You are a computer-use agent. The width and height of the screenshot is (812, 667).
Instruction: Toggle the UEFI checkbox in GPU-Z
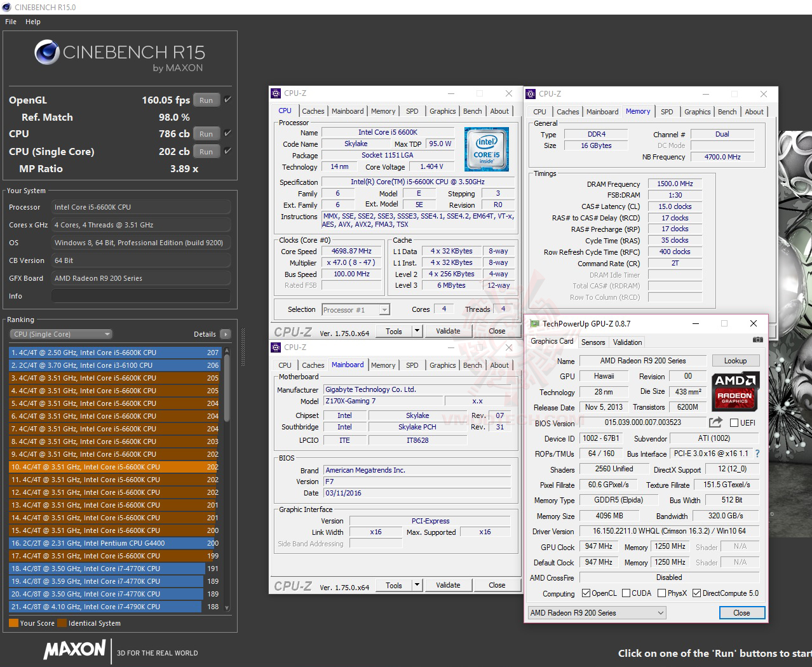coord(734,423)
